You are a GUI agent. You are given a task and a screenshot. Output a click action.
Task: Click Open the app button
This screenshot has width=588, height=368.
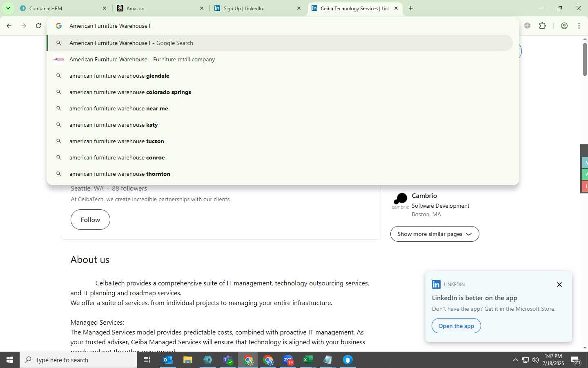pyautogui.click(x=456, y=326)
